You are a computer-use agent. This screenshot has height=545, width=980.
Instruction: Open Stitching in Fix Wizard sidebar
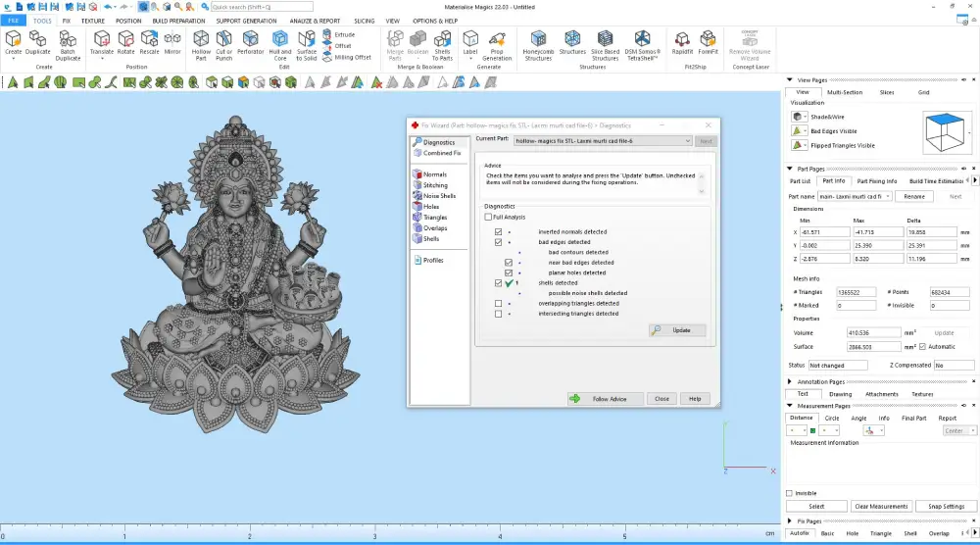(435, 185)
